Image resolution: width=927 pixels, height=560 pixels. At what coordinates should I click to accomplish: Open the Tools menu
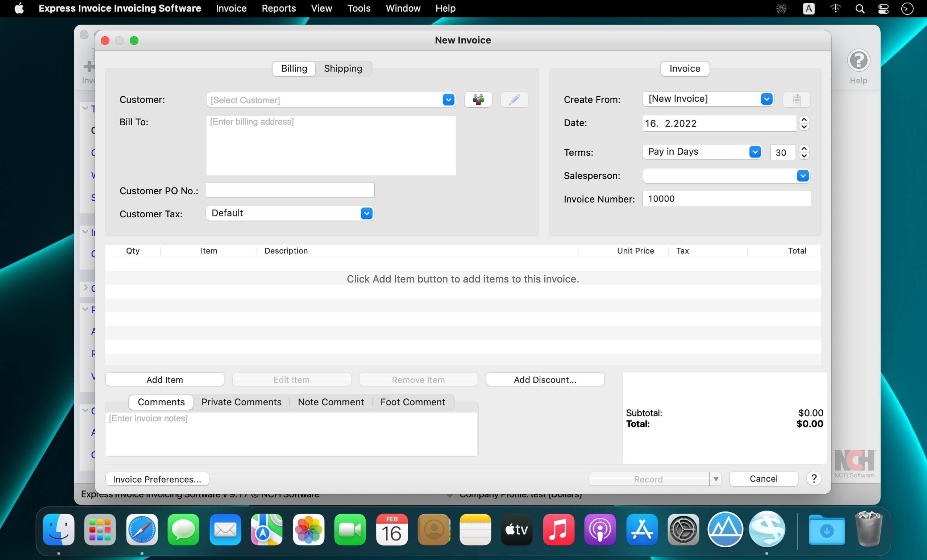pos(358,8)
